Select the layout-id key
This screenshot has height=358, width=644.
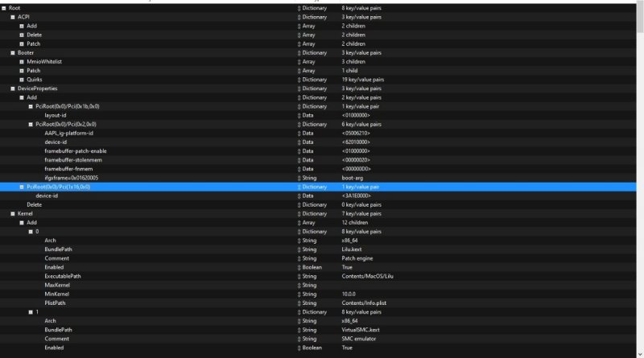(x=56, y=115)
